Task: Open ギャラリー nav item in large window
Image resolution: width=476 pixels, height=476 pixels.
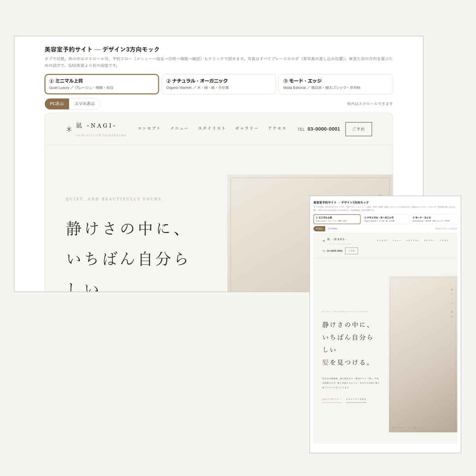Action: pyautogui.click(x=247, y=128)
